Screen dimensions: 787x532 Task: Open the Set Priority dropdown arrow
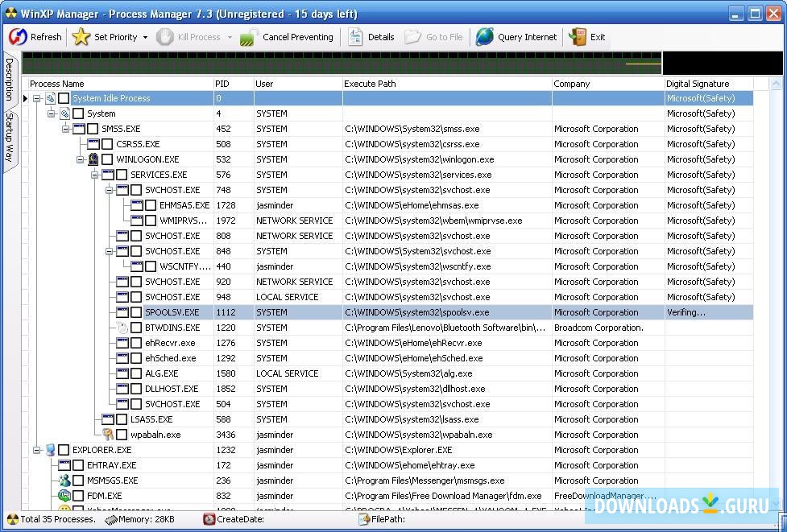(145, 37)
